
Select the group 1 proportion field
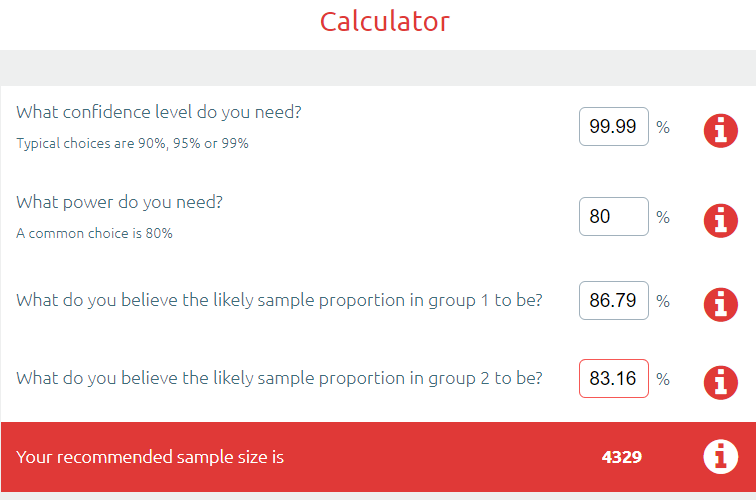click(613, 300)
